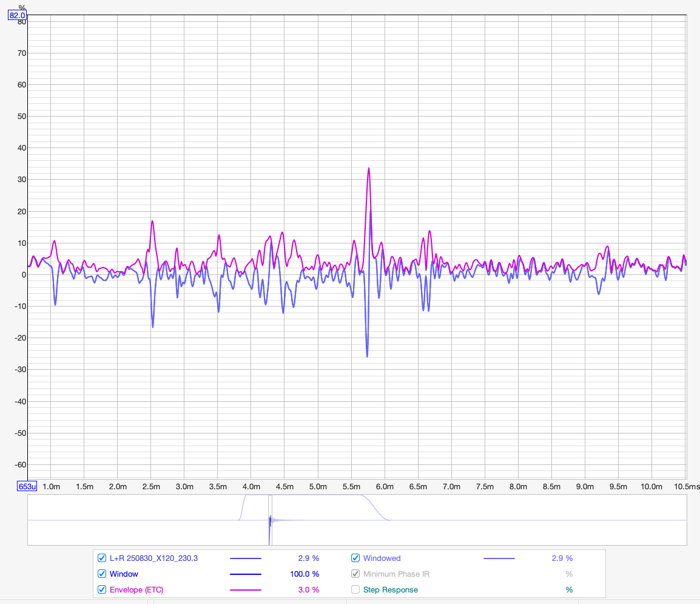Enable the Step Response checkbox
Image resolution: width=700 pixels, height=604 pixels.
[355, 589]
